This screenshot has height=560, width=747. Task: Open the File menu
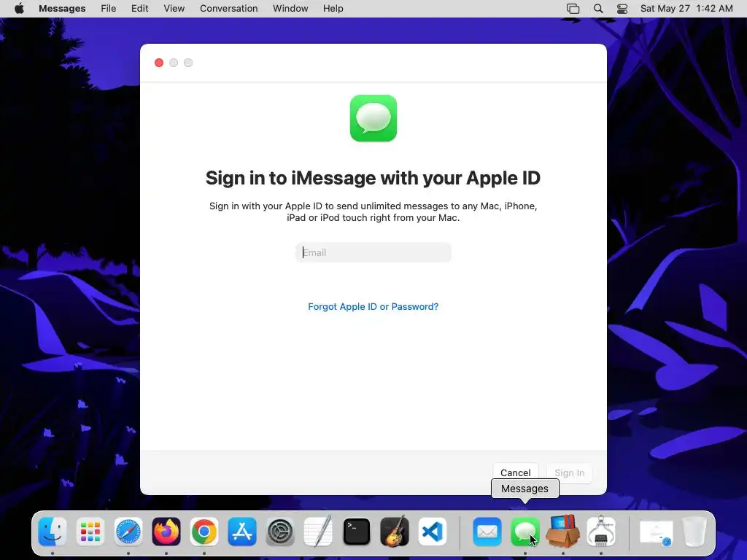[109, 9]
